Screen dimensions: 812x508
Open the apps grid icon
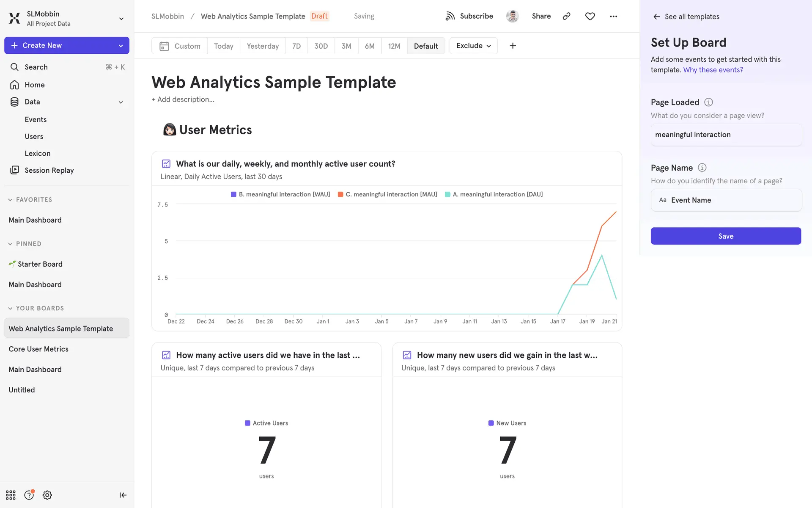11,495
